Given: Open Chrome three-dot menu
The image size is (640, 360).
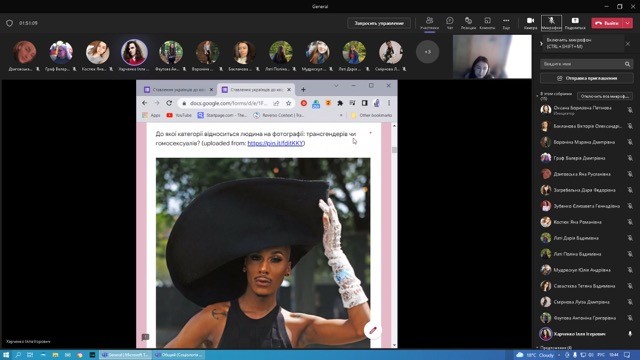Looking at the screenshot, I should (x=389, y=103).
